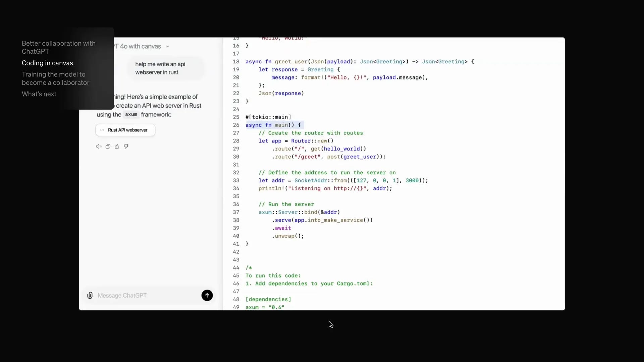Select 'Coding in canvas' in the sidebar

[x=47, y=63]
